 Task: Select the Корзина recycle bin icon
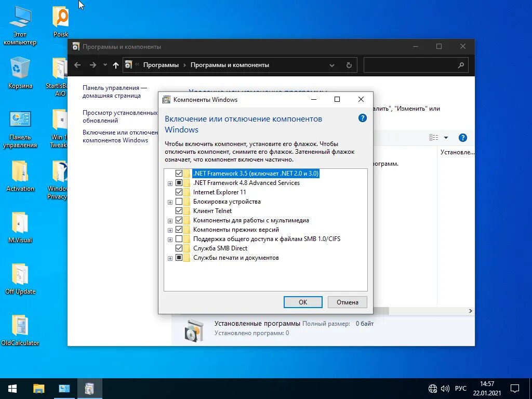pyautogui.click(x=20, y=73)
